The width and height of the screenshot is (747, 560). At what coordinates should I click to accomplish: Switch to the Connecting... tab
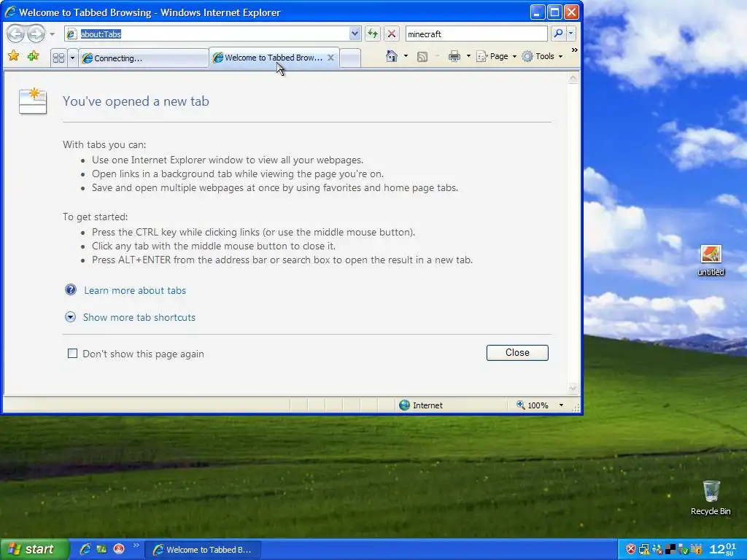point(144,58)
